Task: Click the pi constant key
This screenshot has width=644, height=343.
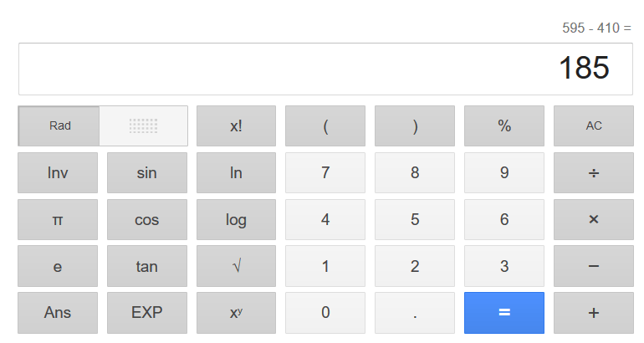Action: pos(58,220)
